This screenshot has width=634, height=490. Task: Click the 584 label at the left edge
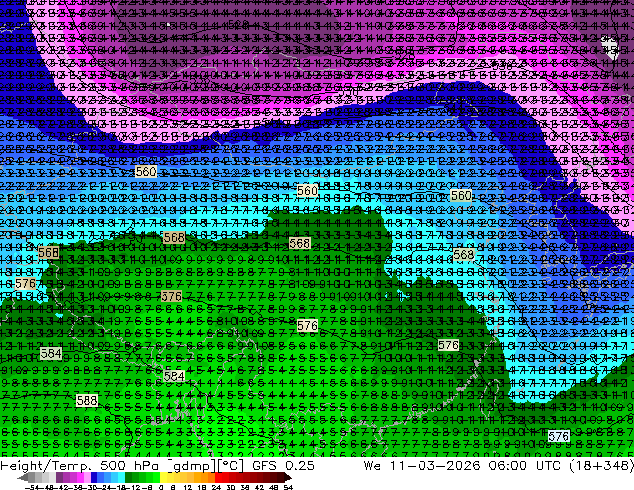click(51, 354)
